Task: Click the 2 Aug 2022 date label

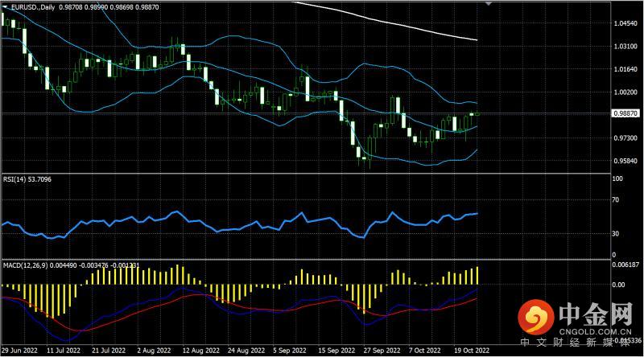Action: [154, 351]
